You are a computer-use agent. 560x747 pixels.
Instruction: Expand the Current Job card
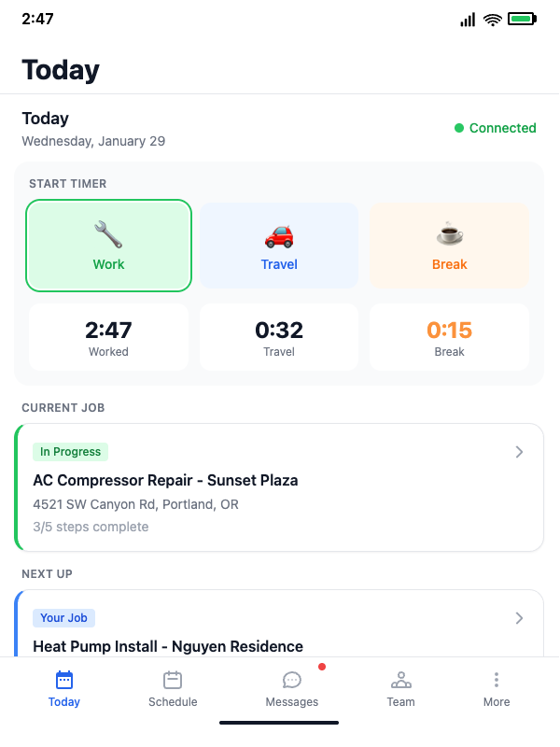tap(279, 487)
